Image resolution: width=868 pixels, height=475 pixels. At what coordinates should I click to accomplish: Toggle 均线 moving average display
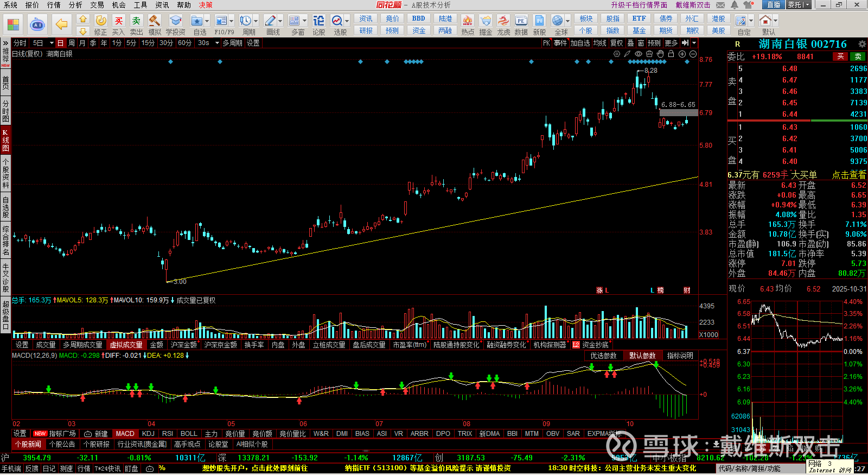(599, 43)
